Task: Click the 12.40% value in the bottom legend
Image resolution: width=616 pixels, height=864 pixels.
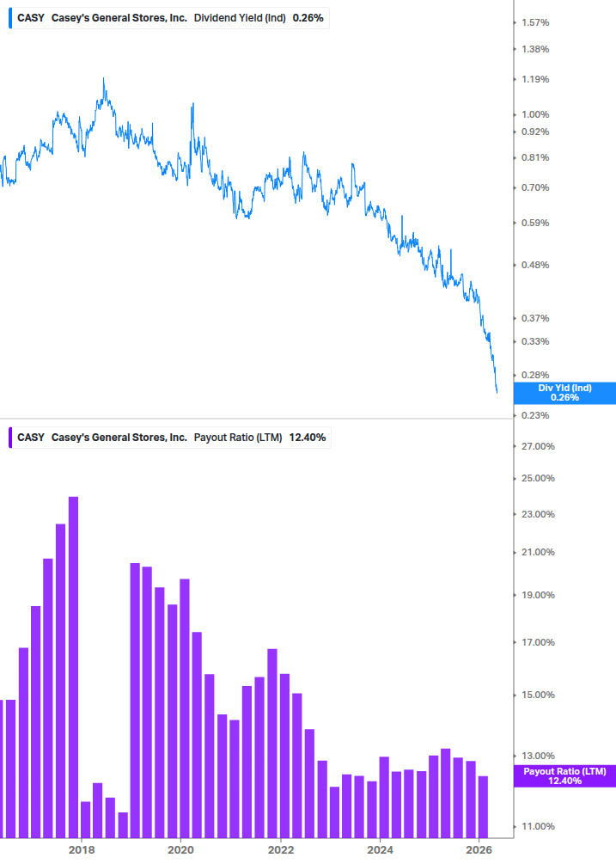Action: click(x=308, y=438)
